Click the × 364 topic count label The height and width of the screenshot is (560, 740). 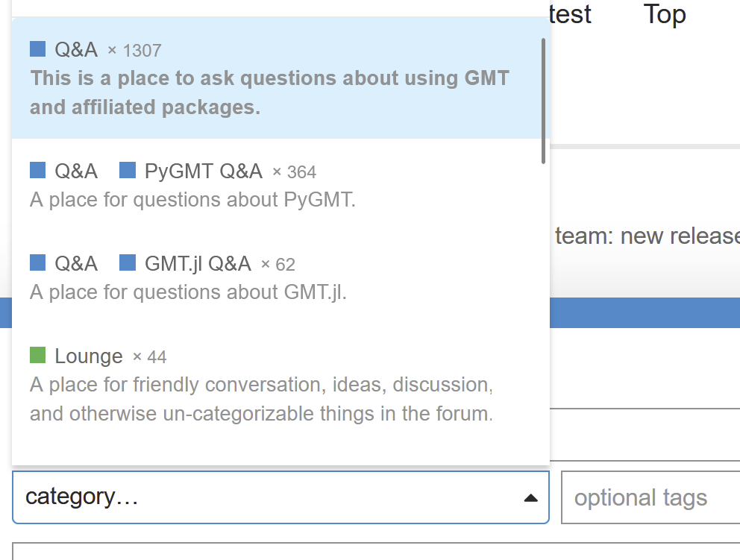(294, 172)
